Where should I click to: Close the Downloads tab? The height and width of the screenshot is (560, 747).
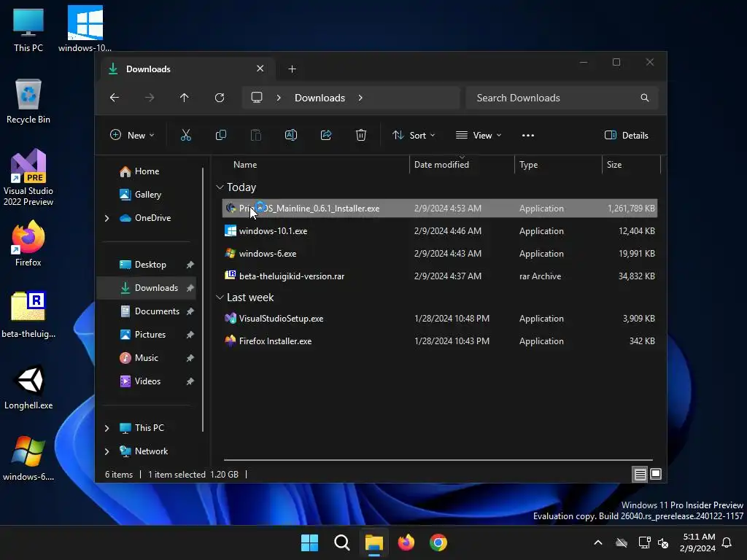pos(260,69)
